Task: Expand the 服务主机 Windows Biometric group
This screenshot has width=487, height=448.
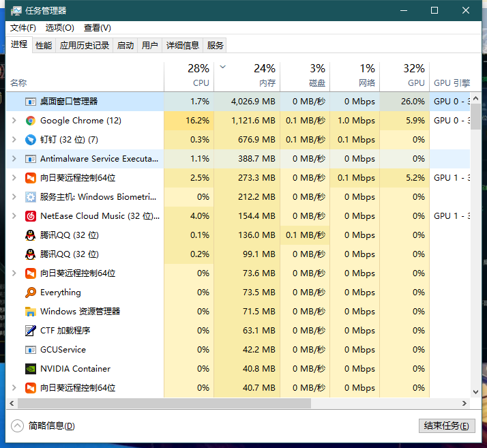Action: coord(14,197)
